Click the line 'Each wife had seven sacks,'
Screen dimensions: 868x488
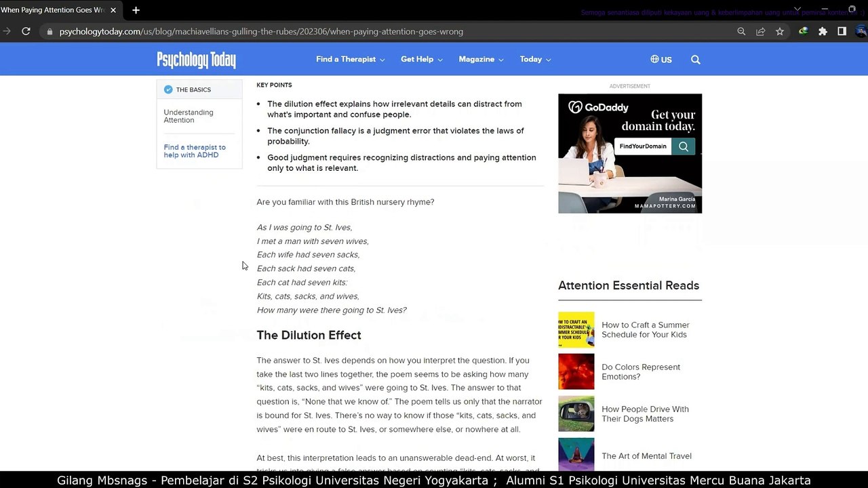click(x=308, y=255)
